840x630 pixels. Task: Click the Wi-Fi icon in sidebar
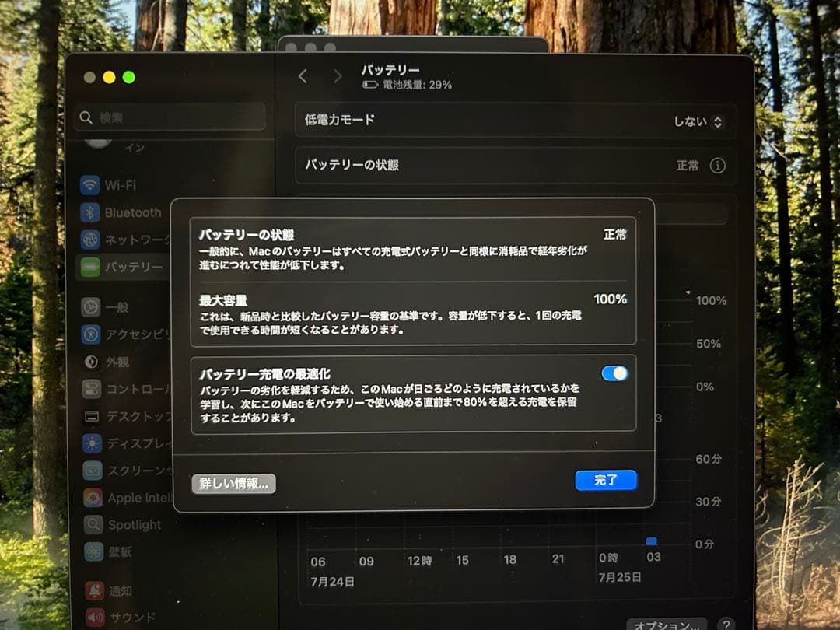(x=91, y=185)
